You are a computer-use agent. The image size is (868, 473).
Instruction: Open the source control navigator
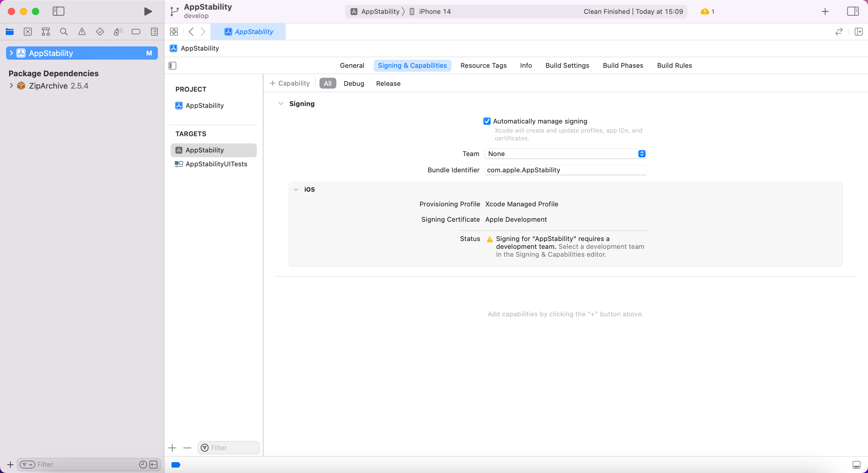28,32
